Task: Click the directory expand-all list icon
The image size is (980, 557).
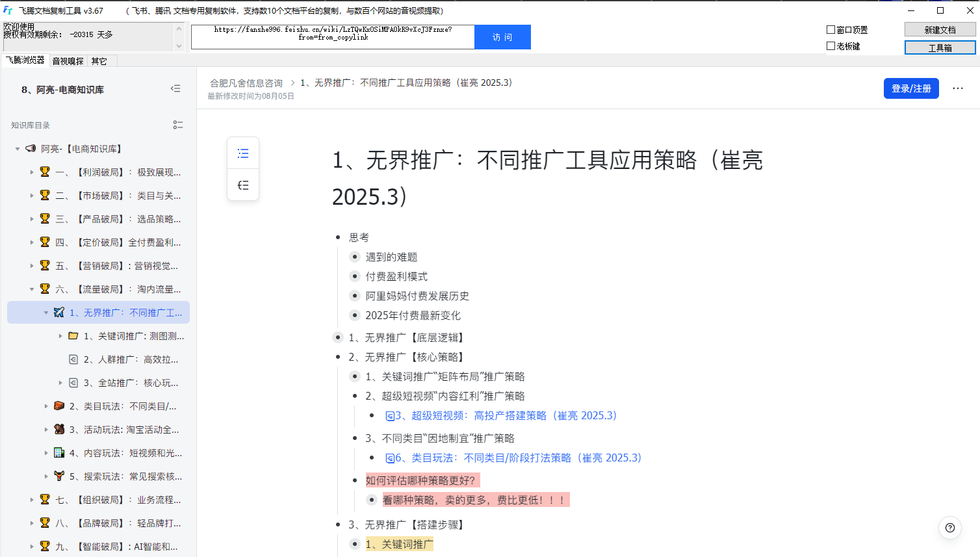Action: click(x=177, y=125)
